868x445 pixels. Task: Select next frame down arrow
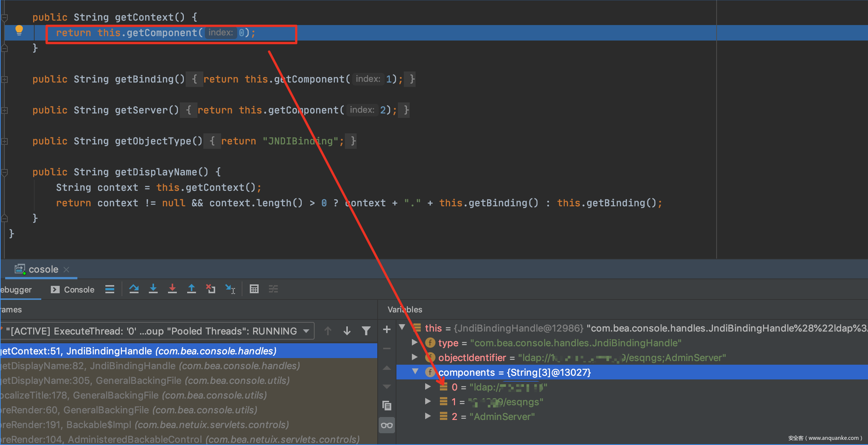point(347,331)
